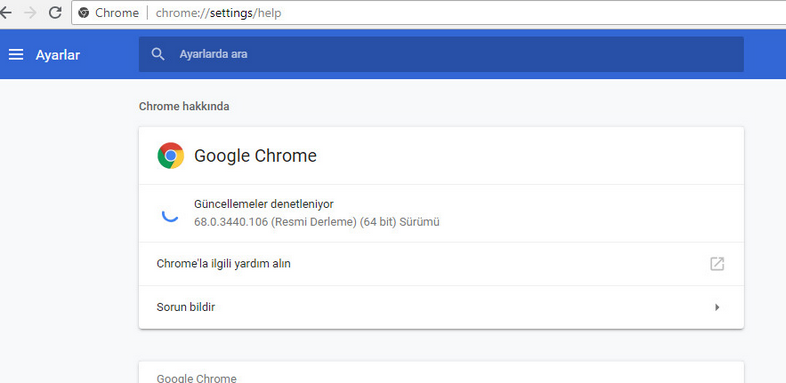Click the Chrome hakkında heading
The width and height of the screenshot is (786, 383).
coord(184,106)
